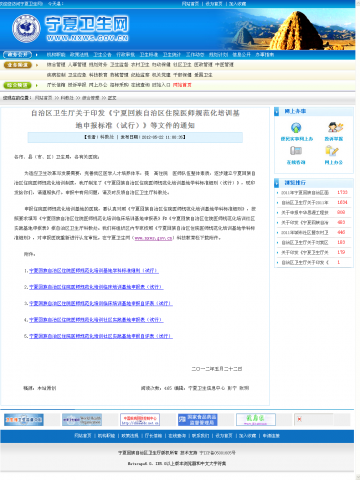Open 卫生公告 in the blue nav bar
360x480 pixels.
(x=102, y=55)
